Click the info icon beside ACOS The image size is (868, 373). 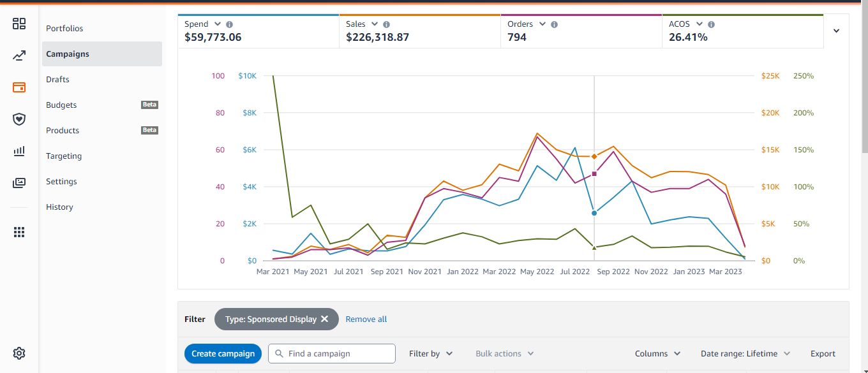pyautogui.click(x=711, y=24)
